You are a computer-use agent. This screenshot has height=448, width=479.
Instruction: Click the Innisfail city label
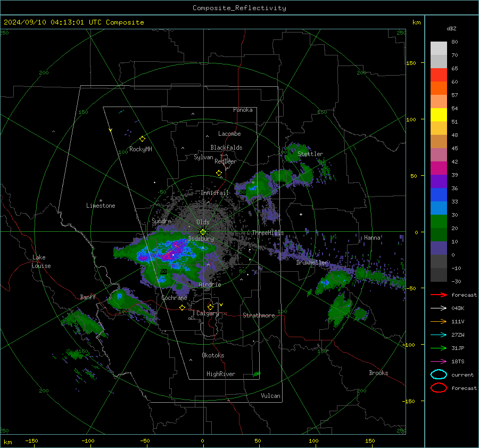214,193
